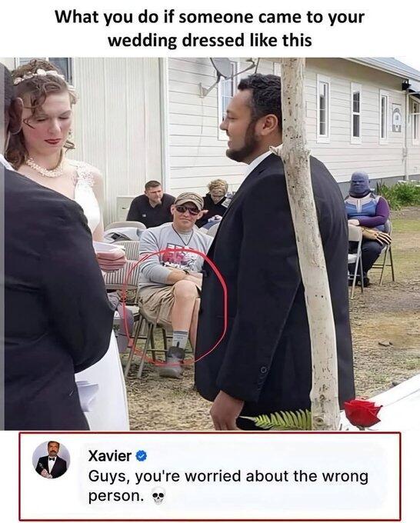Select the comment text about the wrong person
This screenshot has height=523, width=420.
pyautogui.click(x=228, y=485)
